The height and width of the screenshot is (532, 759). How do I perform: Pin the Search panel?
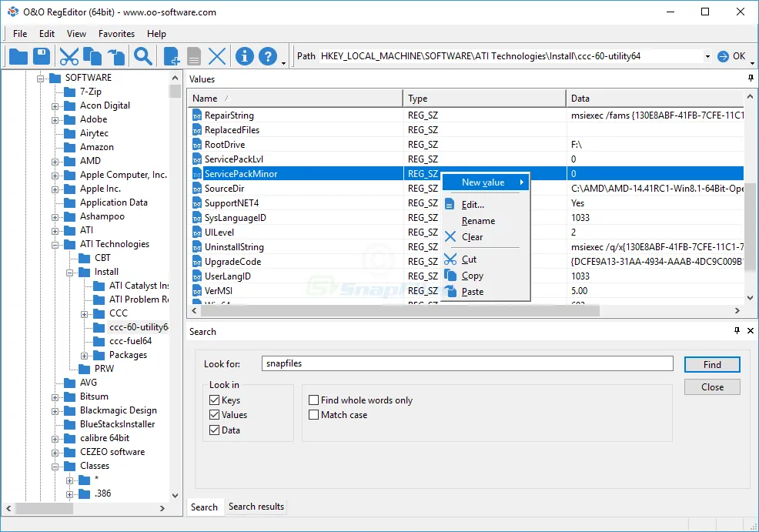coord(737,330)
